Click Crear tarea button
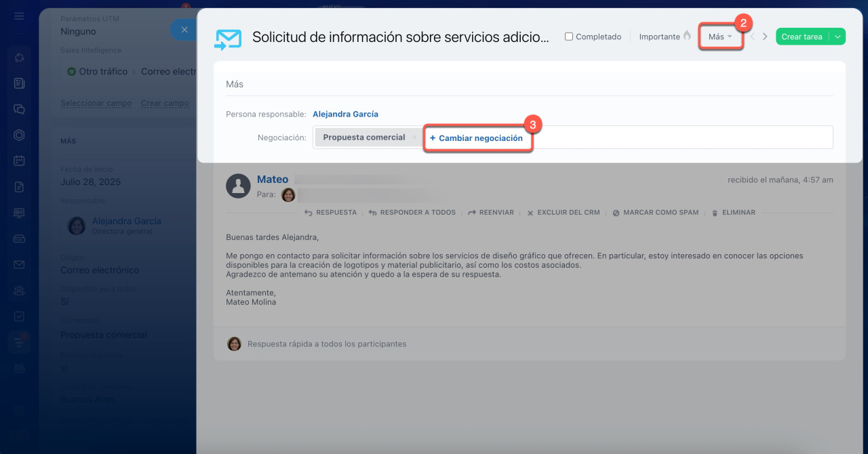Screen dimensions: 868x454 point(802,37)
